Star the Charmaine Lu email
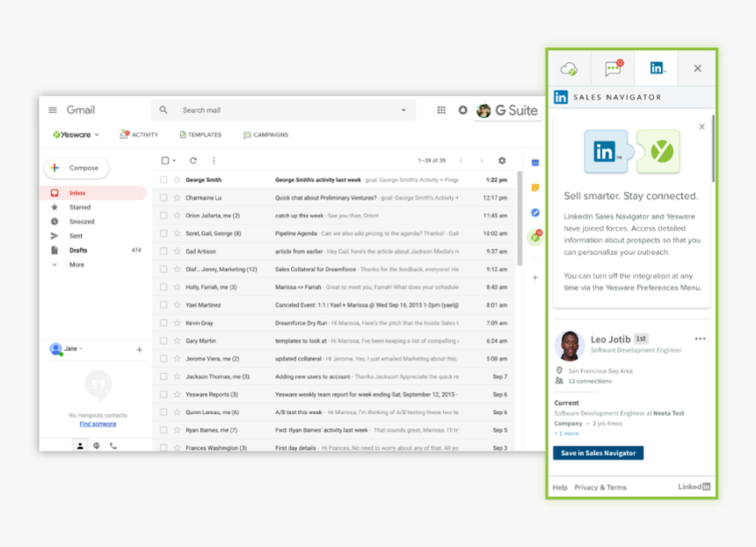 pos(177,197)
